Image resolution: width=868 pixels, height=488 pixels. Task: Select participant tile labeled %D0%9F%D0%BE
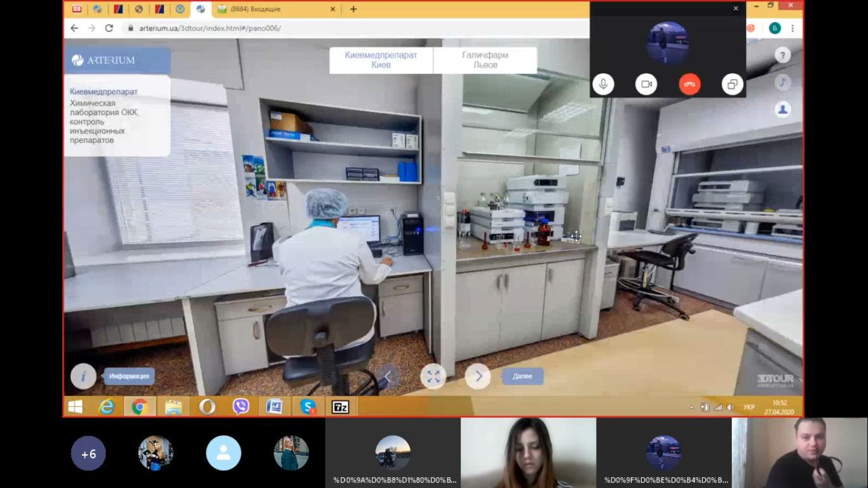click(664, 452)
